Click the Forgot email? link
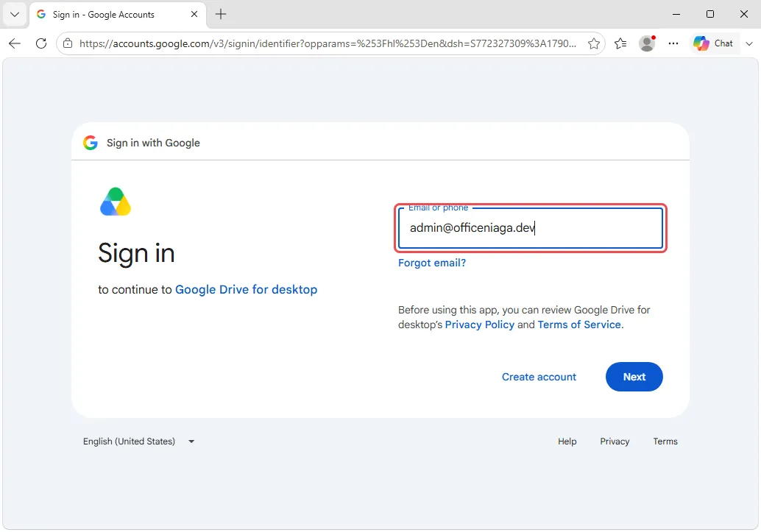The height and width of the screenshot is (532, 761). [x=432, y=263]
